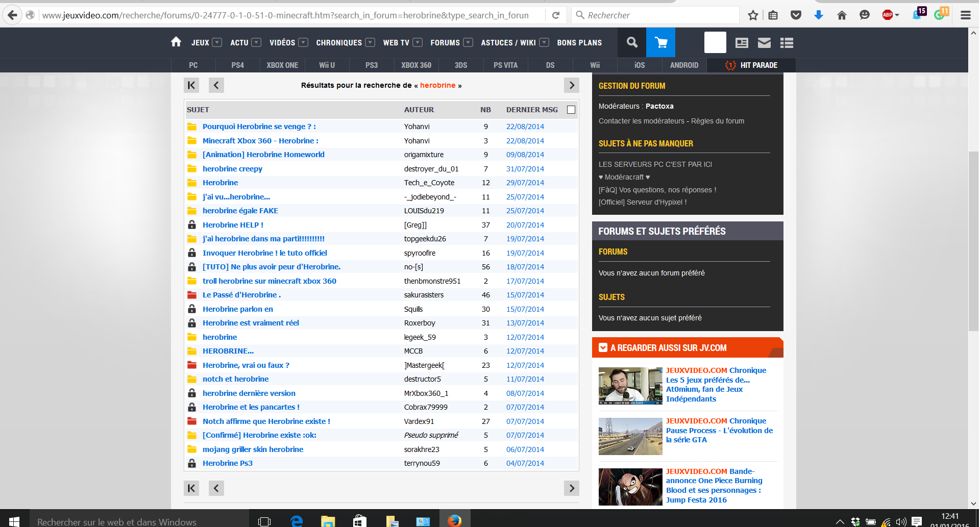This screenshot has height=527, width=980.
Task: Expand the ASTUCES / WIKI dropdown arrow
Action: (544, 42)
